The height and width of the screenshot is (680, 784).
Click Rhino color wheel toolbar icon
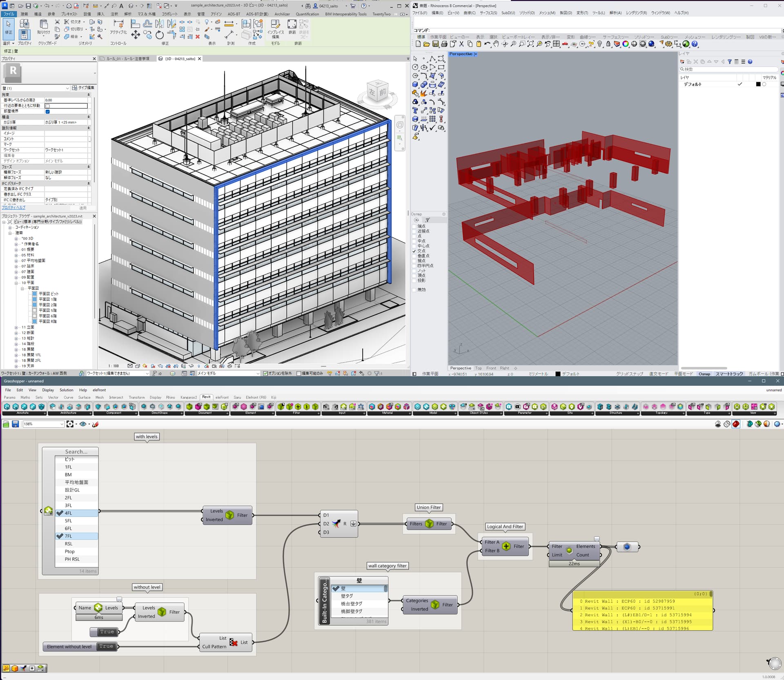pyautogui.click(x=626, y=44)
